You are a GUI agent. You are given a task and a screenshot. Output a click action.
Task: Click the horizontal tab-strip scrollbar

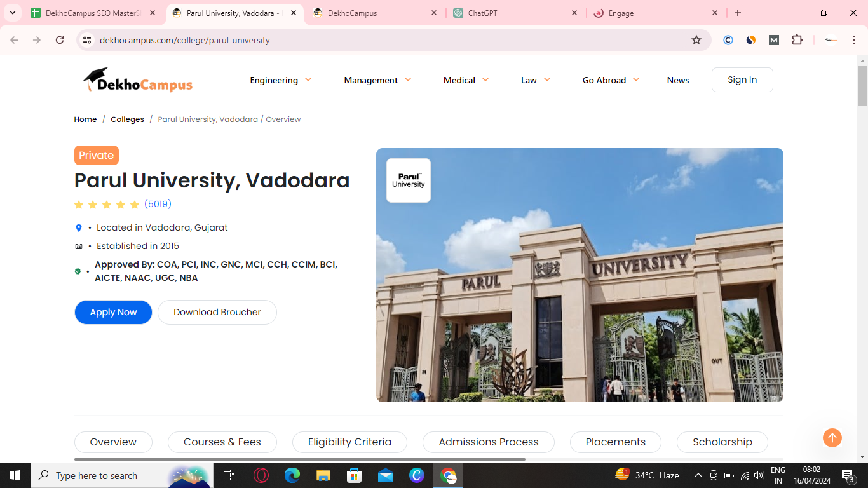coord(300,459)
